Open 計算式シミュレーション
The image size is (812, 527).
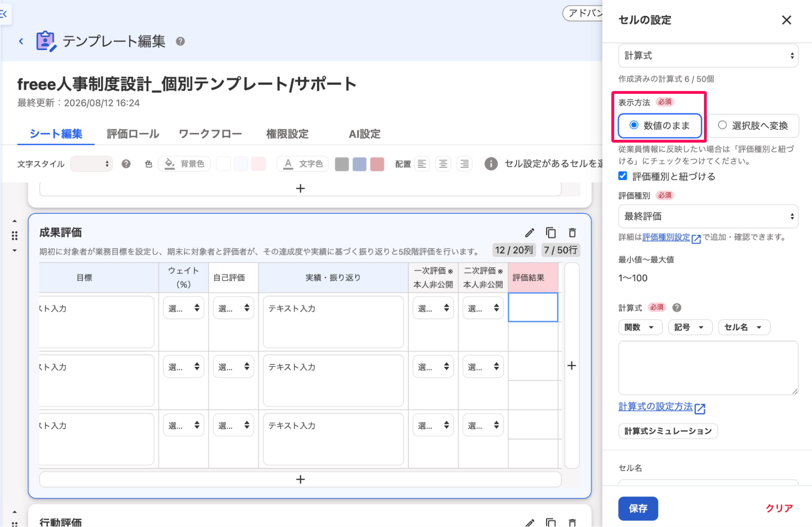[668, 431]
